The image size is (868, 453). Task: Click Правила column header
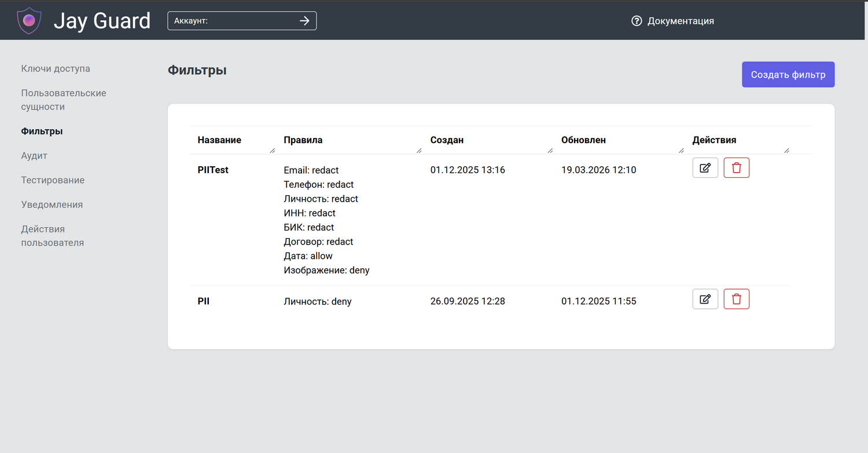[303, 140]
